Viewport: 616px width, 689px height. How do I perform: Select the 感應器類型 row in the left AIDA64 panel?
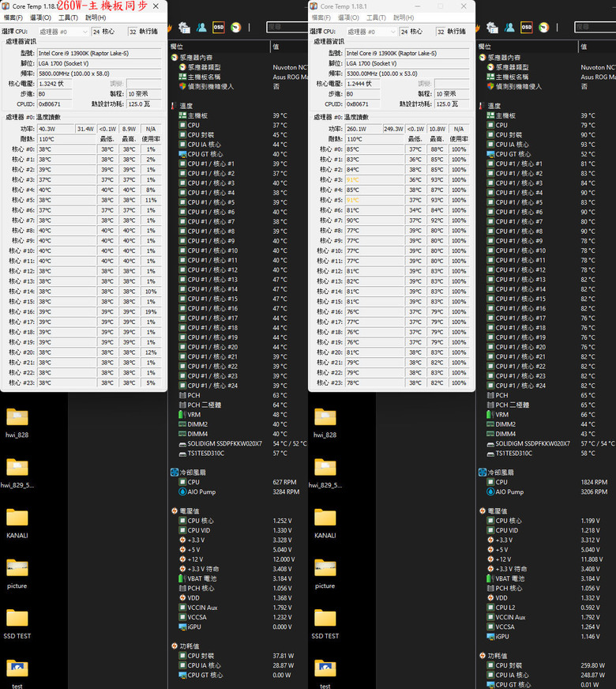pos(239,67)
